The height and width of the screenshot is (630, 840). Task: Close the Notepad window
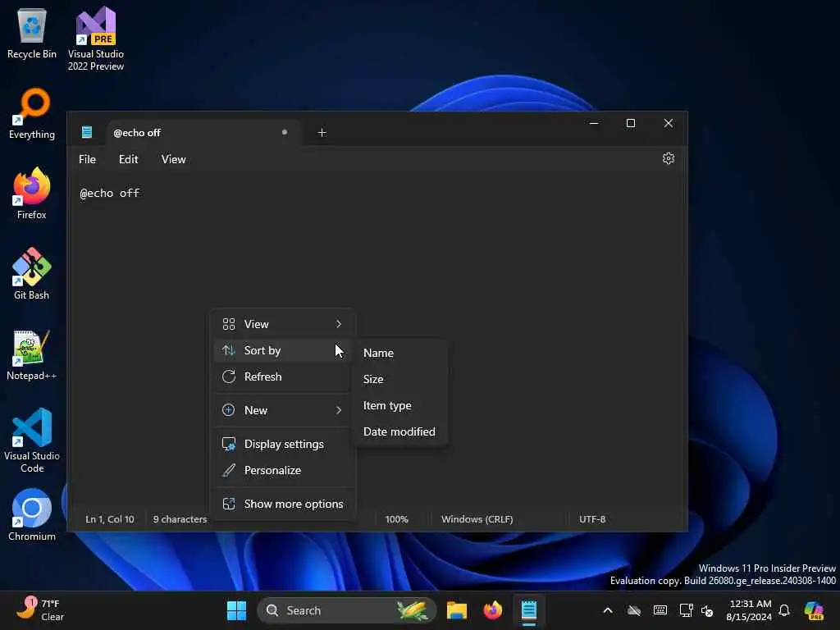click(668, 123)
